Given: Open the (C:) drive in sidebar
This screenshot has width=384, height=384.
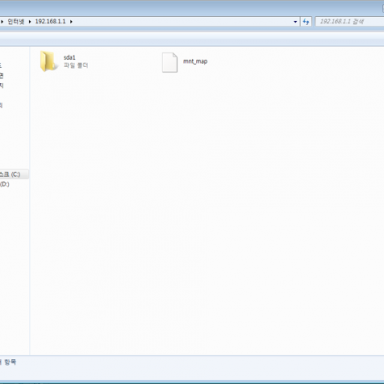Looking at the screenshot, I should (x=10, y=174).
